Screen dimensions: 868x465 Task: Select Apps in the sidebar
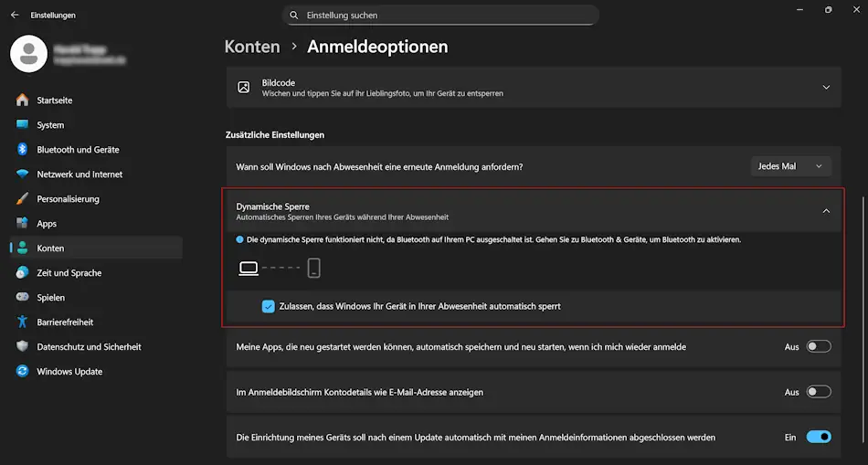[x=96, y=224]
